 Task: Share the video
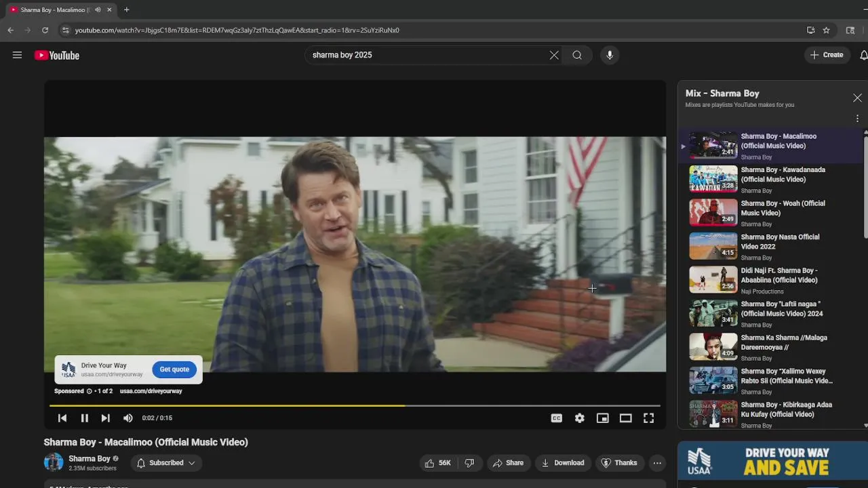tap(508, 463)
